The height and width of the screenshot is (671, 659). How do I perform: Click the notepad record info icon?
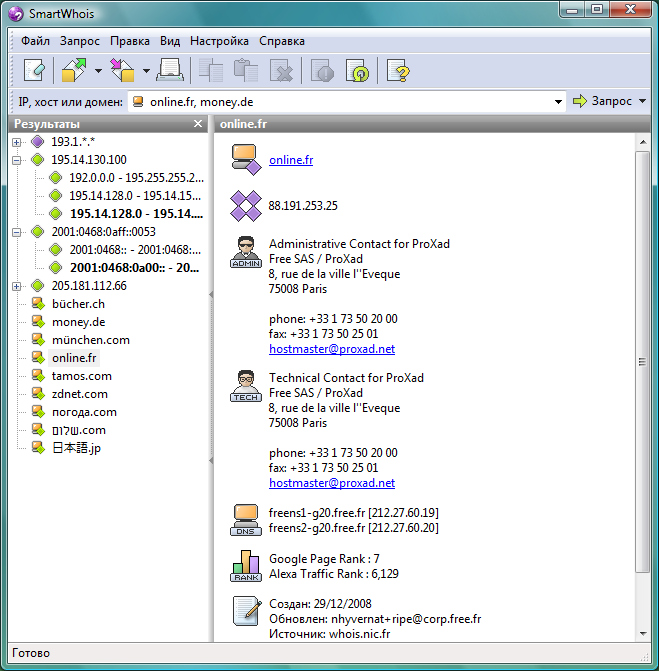coord(247,611)
